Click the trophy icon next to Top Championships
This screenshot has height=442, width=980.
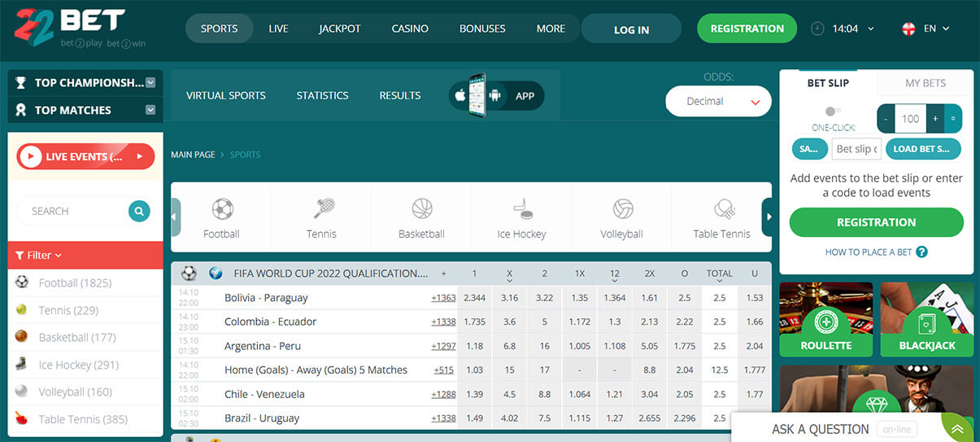(x=20, y=82)
